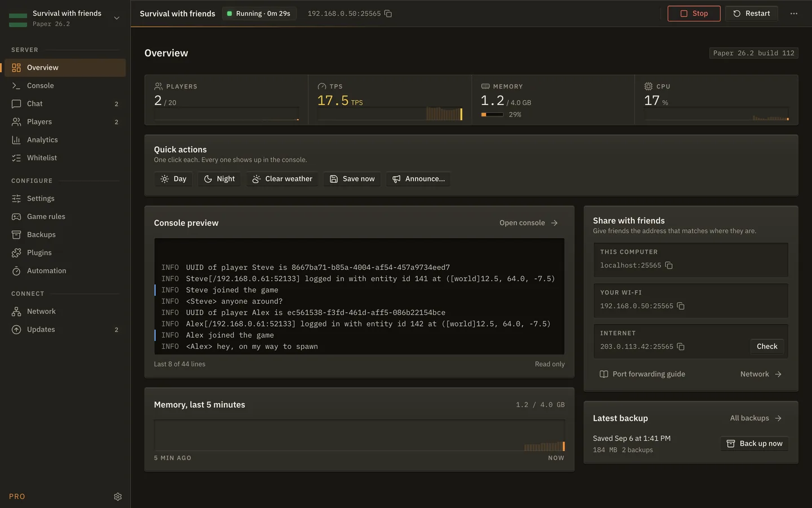
Task: View All backups
Action: click(x=756, y=418)
